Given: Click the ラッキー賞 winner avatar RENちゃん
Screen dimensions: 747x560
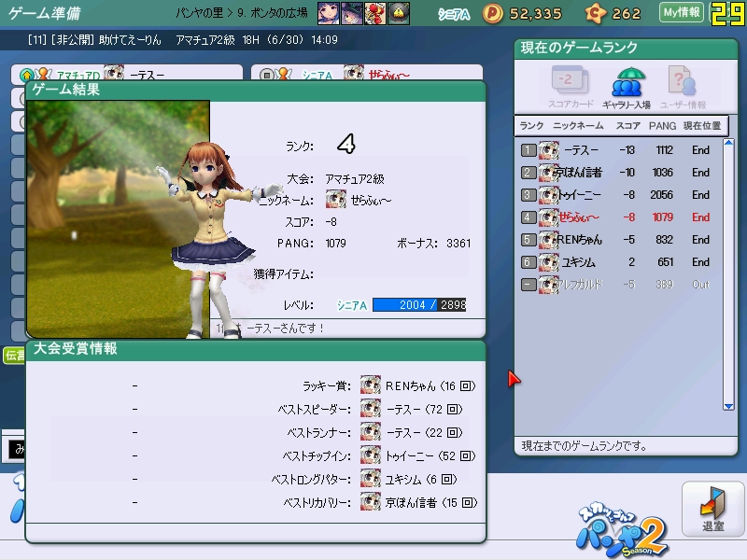Looking at the screenshot, I should 371,385.
